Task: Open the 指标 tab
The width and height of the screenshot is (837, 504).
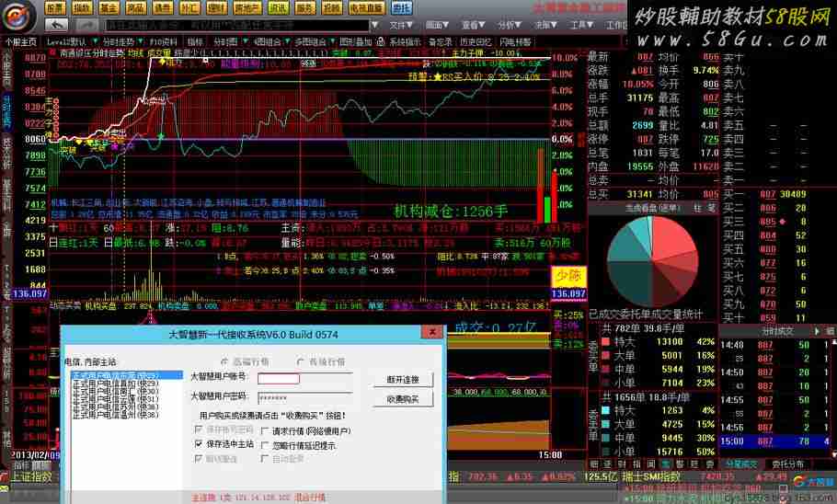Action: [195, 41]
